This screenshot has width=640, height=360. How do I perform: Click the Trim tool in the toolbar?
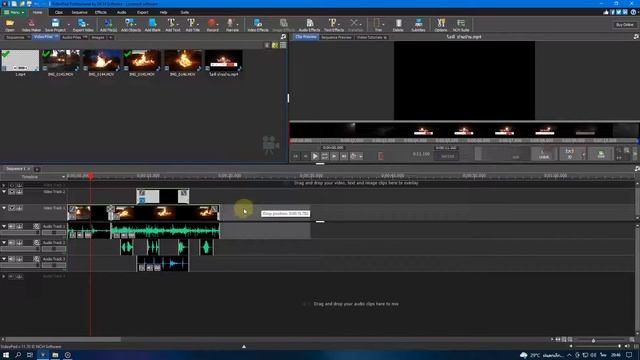(378, 25)
